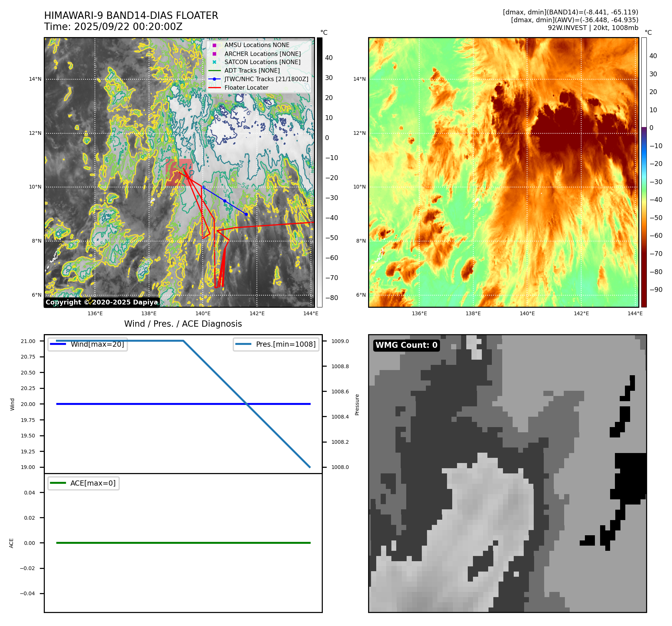Image resolution: width=672 pixels, height=626 pixels.
Task: Click the green ADT Tracks legend line
Action: (214, 70)
